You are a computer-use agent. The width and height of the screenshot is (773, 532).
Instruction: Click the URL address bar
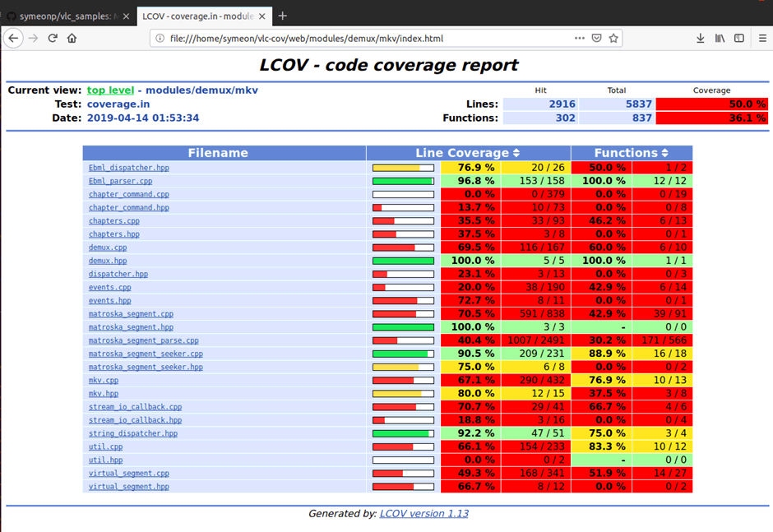point(362,38)
